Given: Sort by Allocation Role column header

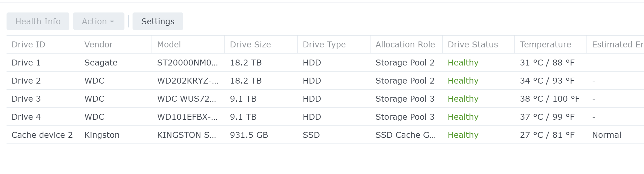Looking at the screenshot, I should tap(405, 45).
